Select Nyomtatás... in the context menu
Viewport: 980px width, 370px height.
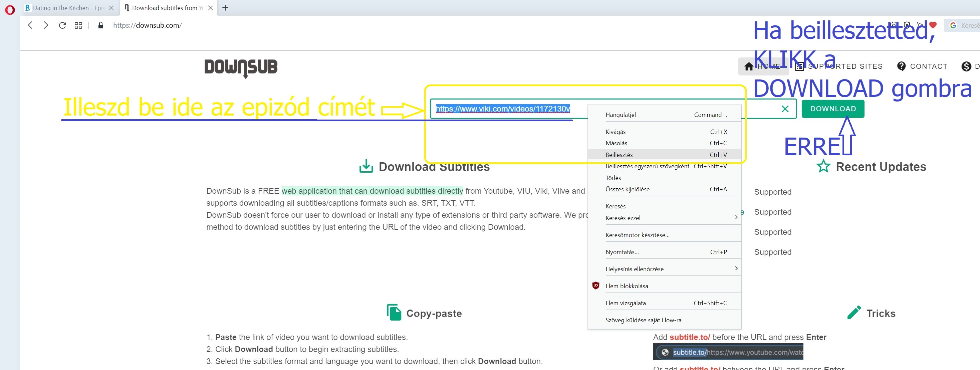tap(664, 252)
